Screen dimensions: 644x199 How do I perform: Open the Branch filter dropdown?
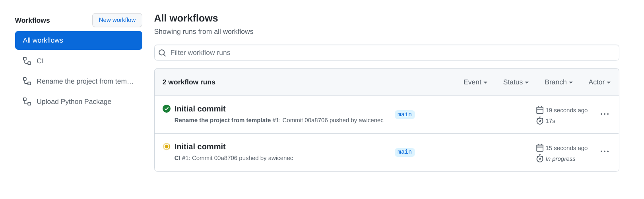pyautogui.click(x=559, y=82)
